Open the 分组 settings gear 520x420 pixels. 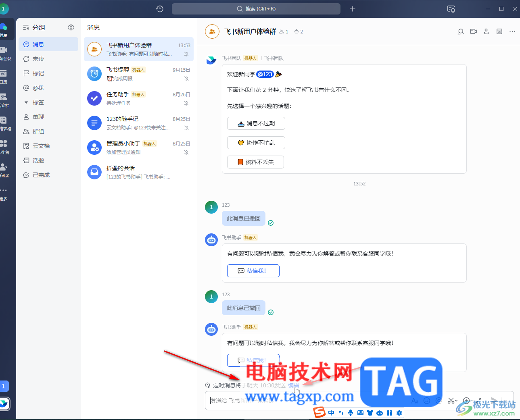[71, 27]
